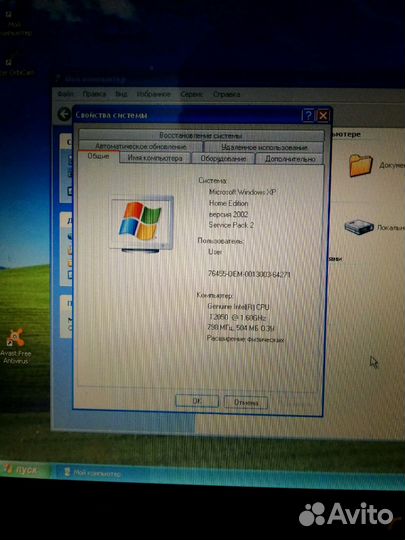Screen dimensions: 405x540
Task: Click the OK button
Action: pyautogui.click(x=197, y=401)
